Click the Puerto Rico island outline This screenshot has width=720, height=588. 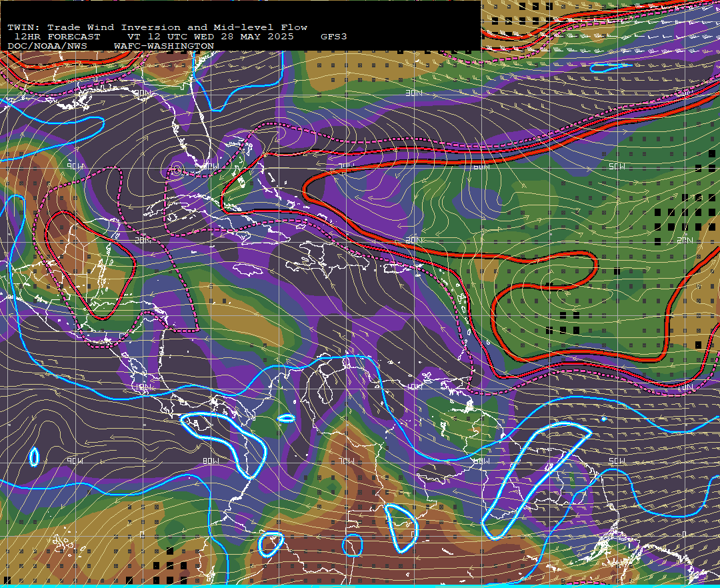coord(396,270)
